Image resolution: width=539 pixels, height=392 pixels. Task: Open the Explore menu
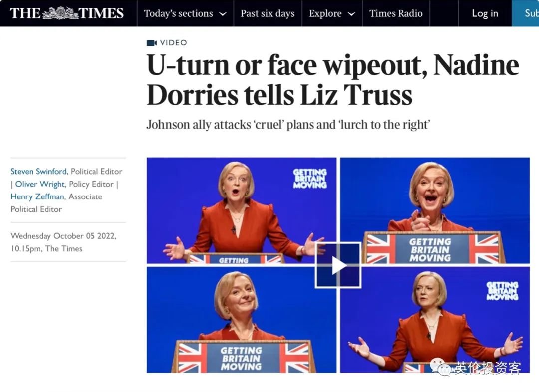332,13
